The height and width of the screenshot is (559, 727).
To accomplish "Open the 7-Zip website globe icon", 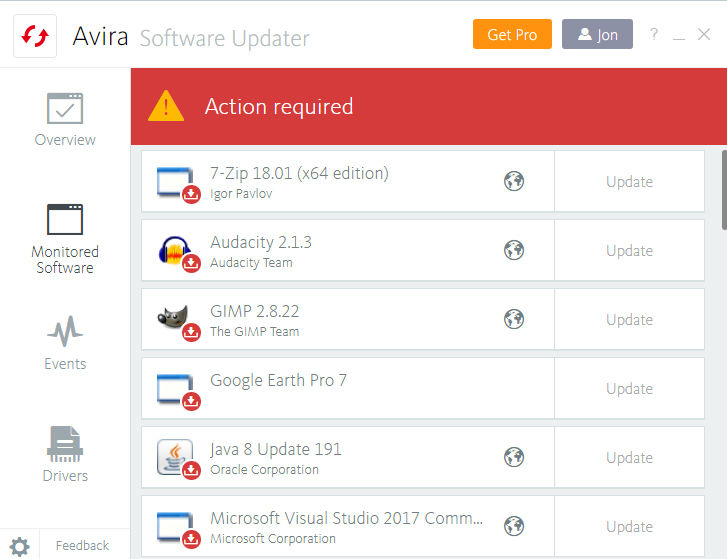I will [514, 181].
